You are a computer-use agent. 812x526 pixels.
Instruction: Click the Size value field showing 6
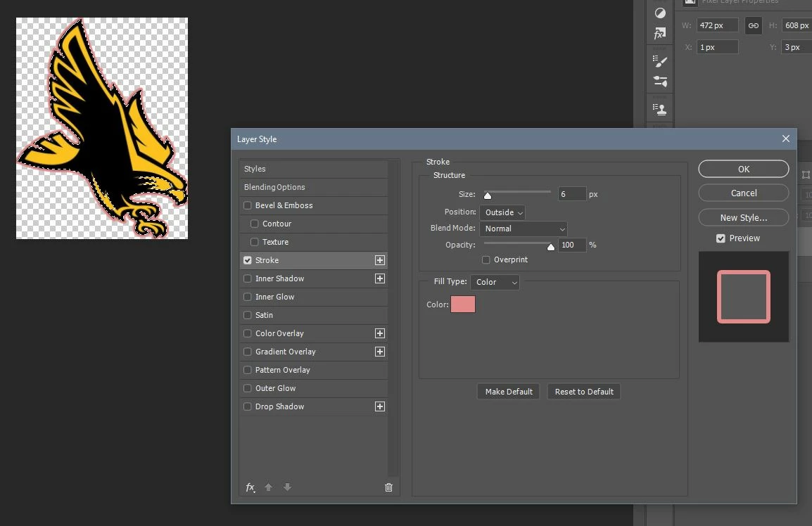click(572, 194)
